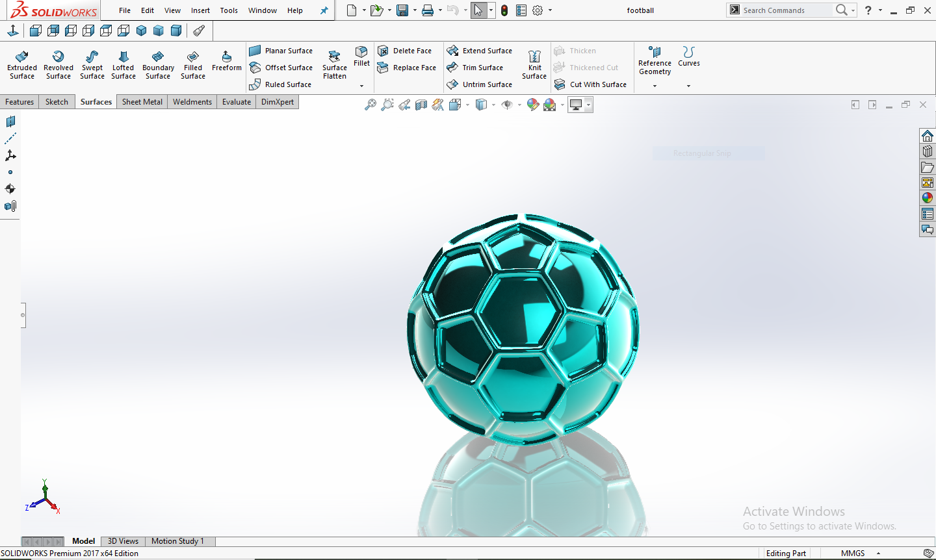Open File Properties icon
This screenshot has height=560, width=936.
[521, 10]
